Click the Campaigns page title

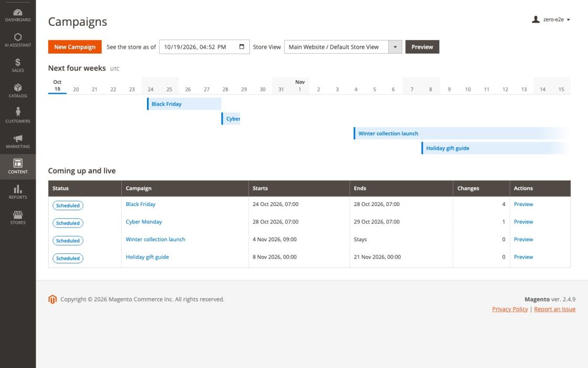point(78,22)
